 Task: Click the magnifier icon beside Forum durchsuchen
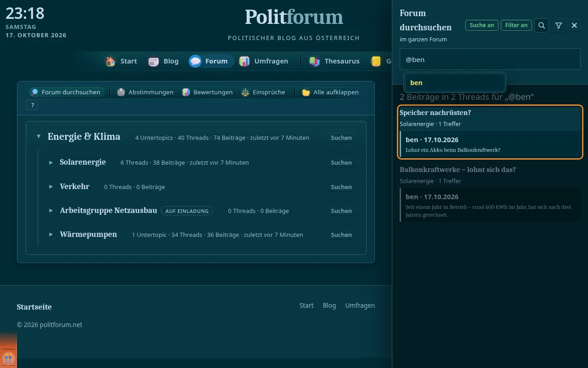[34, 92]
